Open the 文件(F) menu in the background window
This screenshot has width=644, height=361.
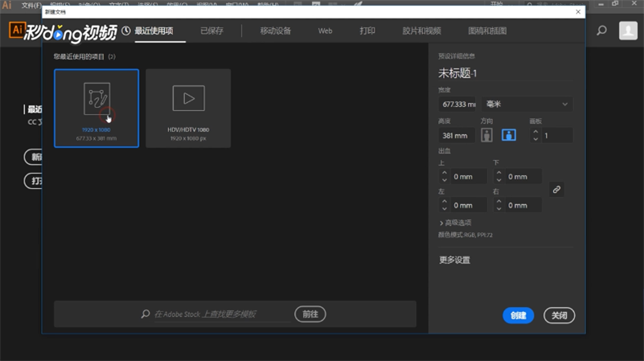pyautogui.click(x=31, y=5)
